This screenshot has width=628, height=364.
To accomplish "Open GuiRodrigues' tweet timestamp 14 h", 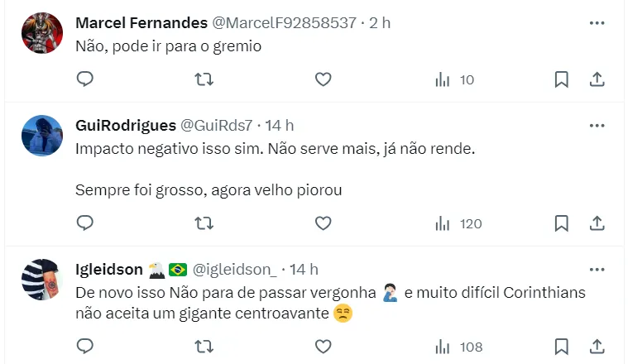I will click(279, 126).
